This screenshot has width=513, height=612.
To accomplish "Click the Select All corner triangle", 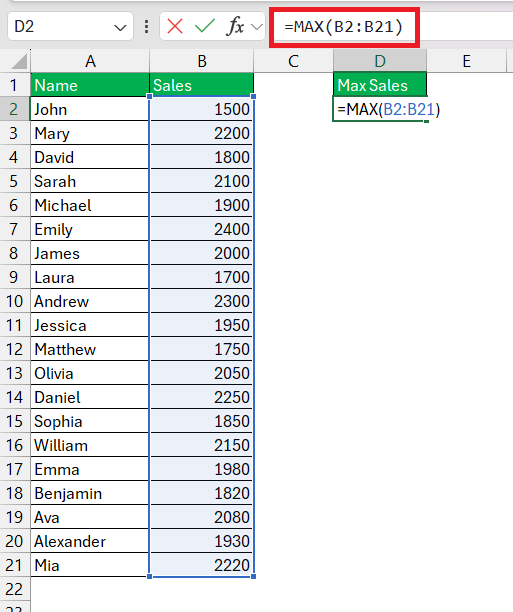I will coord(18,61).
